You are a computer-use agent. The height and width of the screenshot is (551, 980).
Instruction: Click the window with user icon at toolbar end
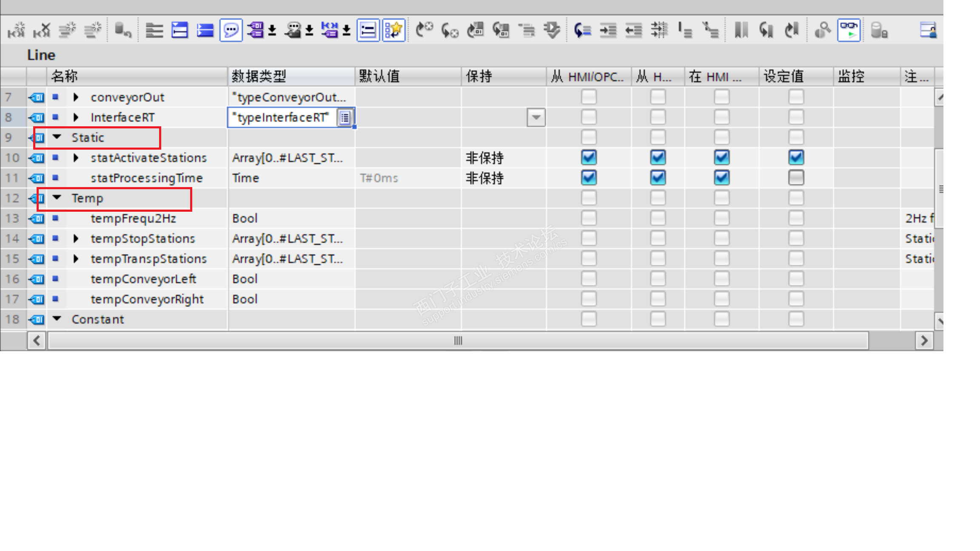928,30
